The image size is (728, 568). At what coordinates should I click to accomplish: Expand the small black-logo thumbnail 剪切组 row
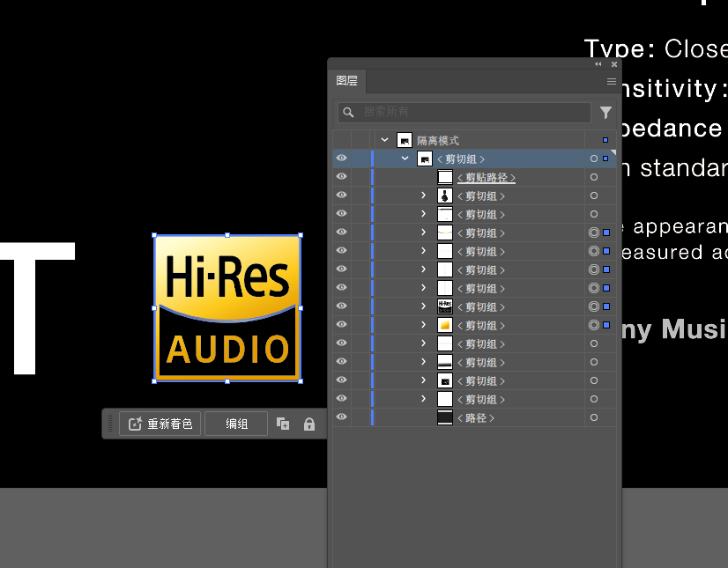click(423, 380)
